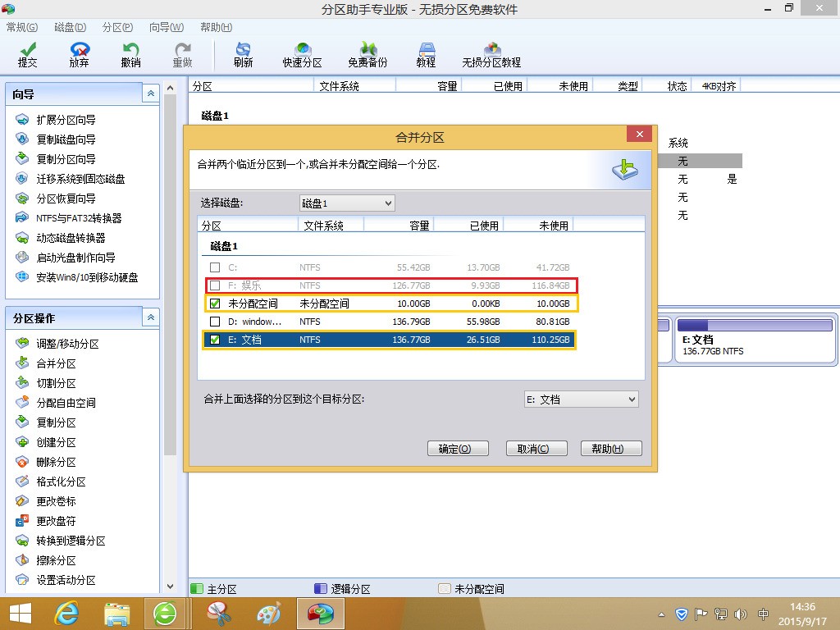Click the 主分区 green legend swatch
Image resolution: width=840 pixels, height=630 pixels.
(x=197, y=589)
